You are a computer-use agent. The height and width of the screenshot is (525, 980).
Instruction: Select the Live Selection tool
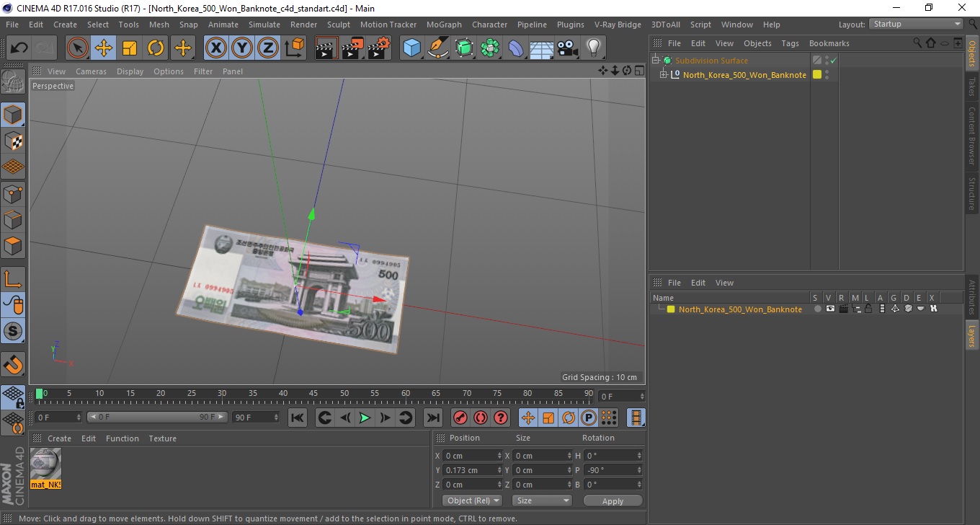click(78, 48)
